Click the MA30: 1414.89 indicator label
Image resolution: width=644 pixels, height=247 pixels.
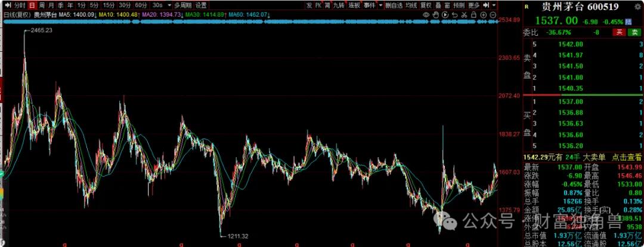[205, 15]
